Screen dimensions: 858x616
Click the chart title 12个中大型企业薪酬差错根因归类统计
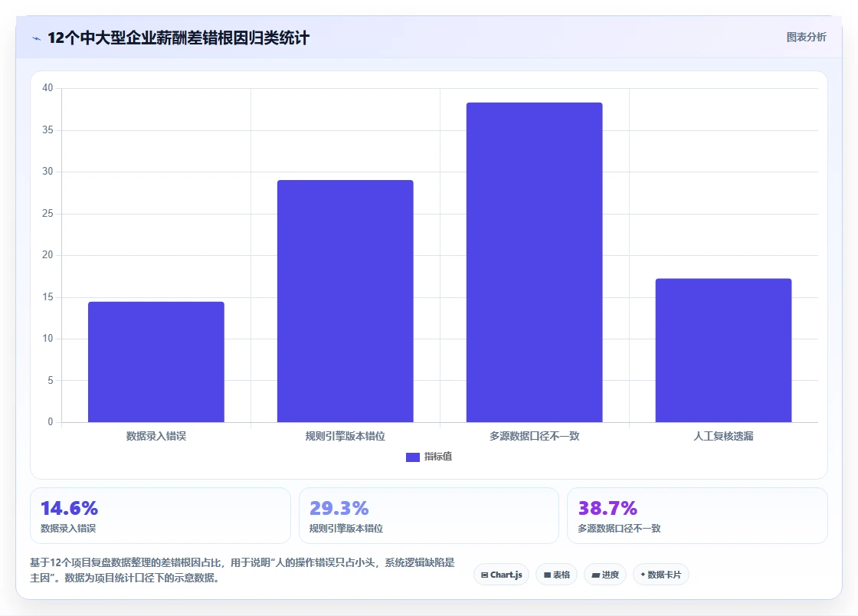[x=178, y=38]
